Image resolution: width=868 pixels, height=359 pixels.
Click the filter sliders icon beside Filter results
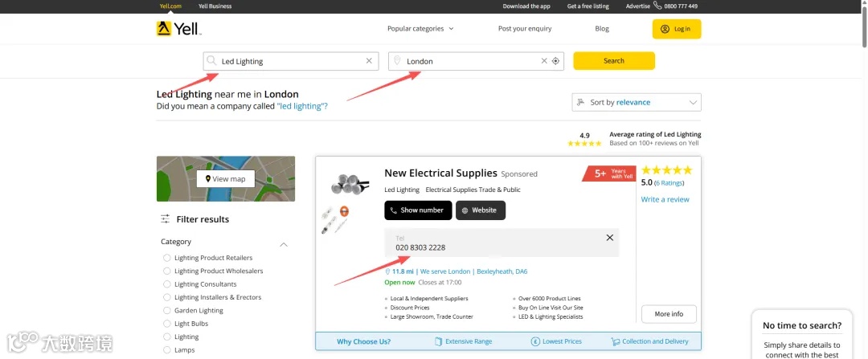tap(165, 219)
